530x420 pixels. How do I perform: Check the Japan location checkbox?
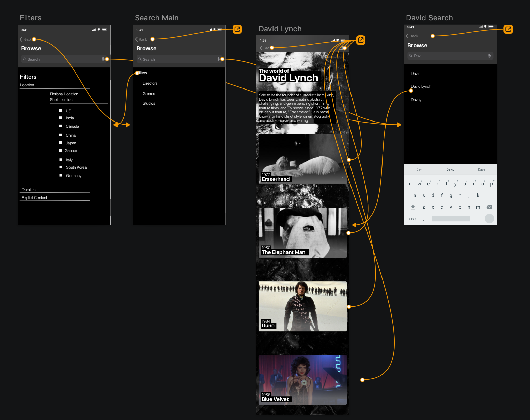[61, 143]
